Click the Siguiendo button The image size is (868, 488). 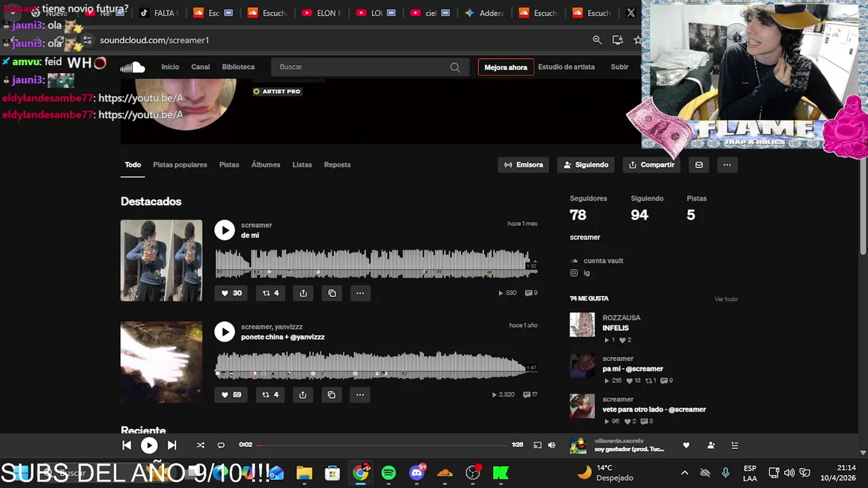pos(587,165)
